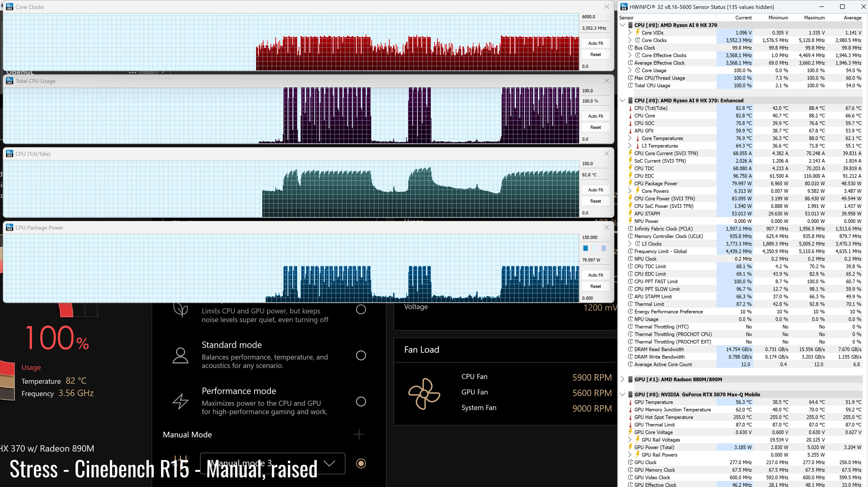868x487 pixels.
Task: Pick the white color swatch in CPU Package Power
Action: [595, 248]
